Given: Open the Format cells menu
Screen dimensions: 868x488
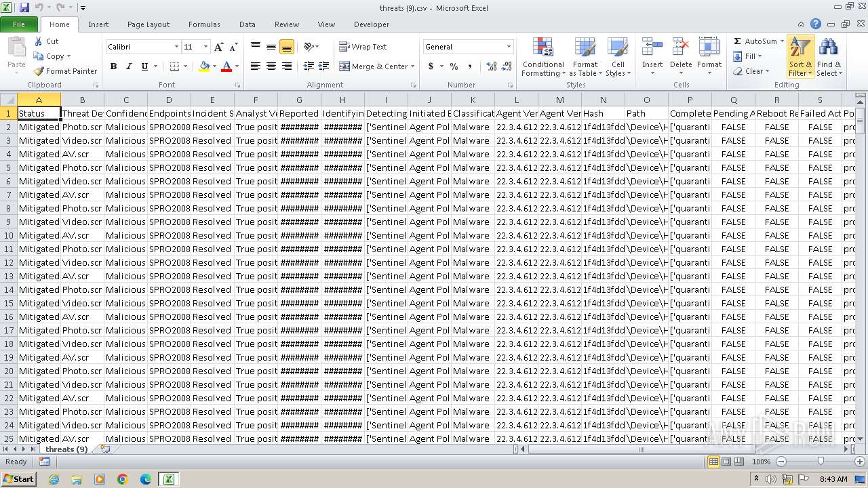Looking at the screenshot, I should click(x=709, y=57).
